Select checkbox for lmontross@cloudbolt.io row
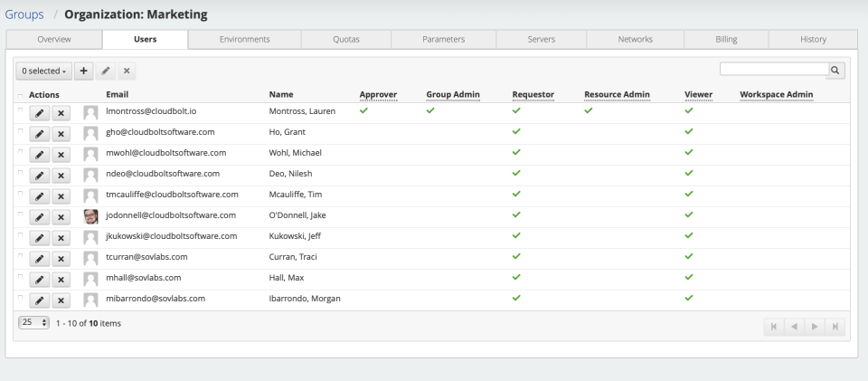 [21, 110]
